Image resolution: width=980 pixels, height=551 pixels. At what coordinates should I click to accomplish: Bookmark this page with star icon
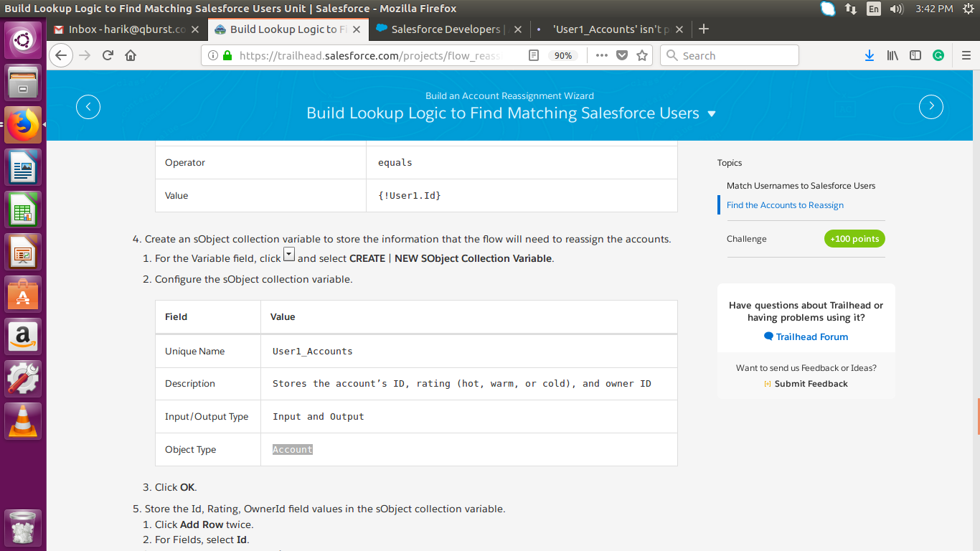click(x=642, y=55)
